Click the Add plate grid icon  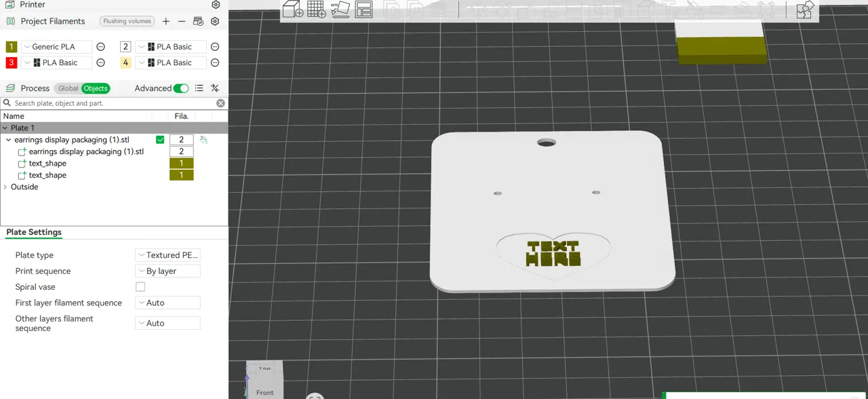click(x=317, y=9)
